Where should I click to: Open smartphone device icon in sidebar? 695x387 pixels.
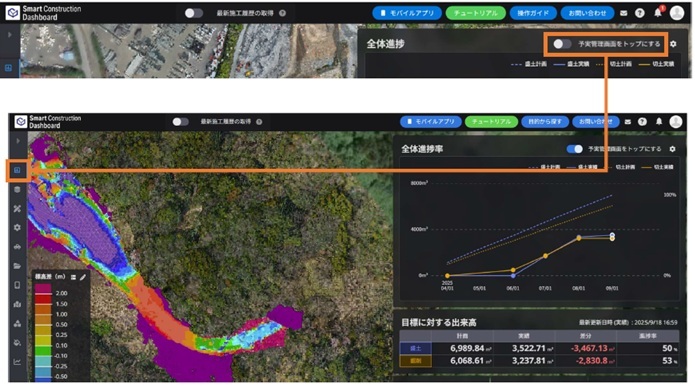pyautogui.click(x=17, y=285)
